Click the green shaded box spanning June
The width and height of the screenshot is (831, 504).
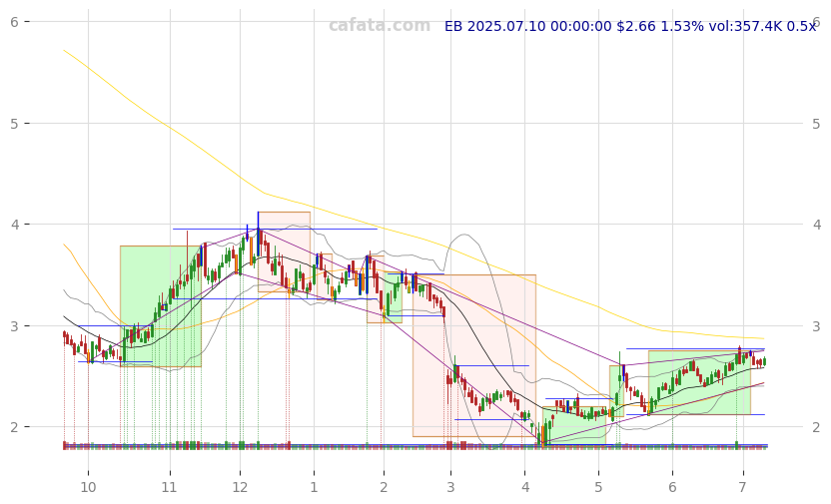coord(699,382)
